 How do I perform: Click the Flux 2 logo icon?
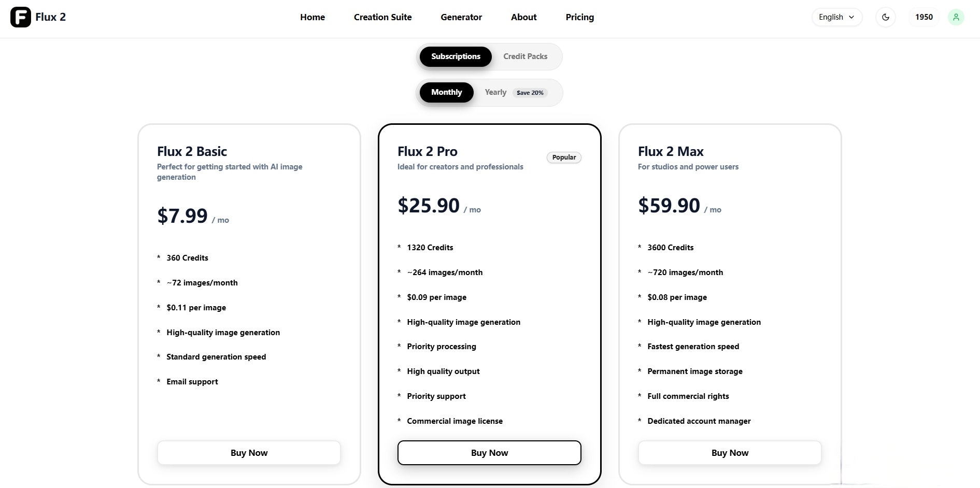(x=21, y=17)
